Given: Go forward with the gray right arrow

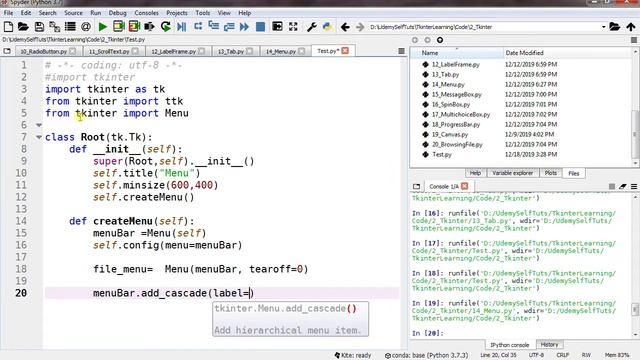Looking at the screenshot, I should [x=360, y=27].
